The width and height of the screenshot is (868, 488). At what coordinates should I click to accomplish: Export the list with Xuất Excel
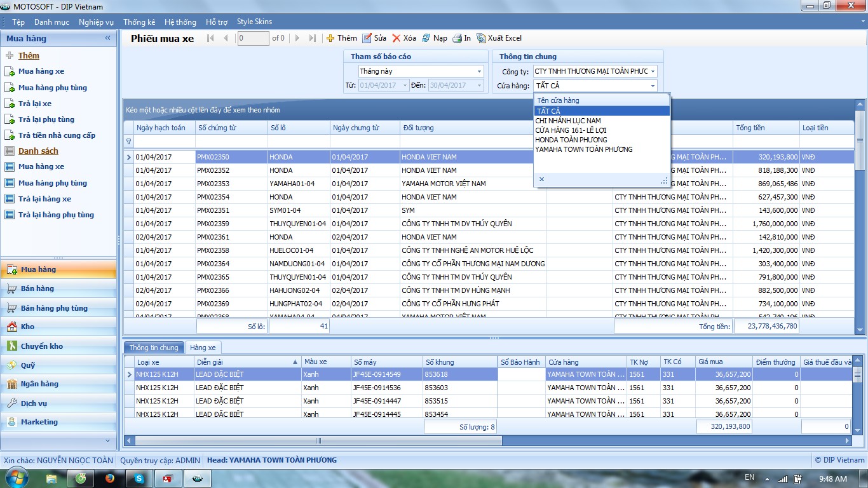[x=499, y=38]
